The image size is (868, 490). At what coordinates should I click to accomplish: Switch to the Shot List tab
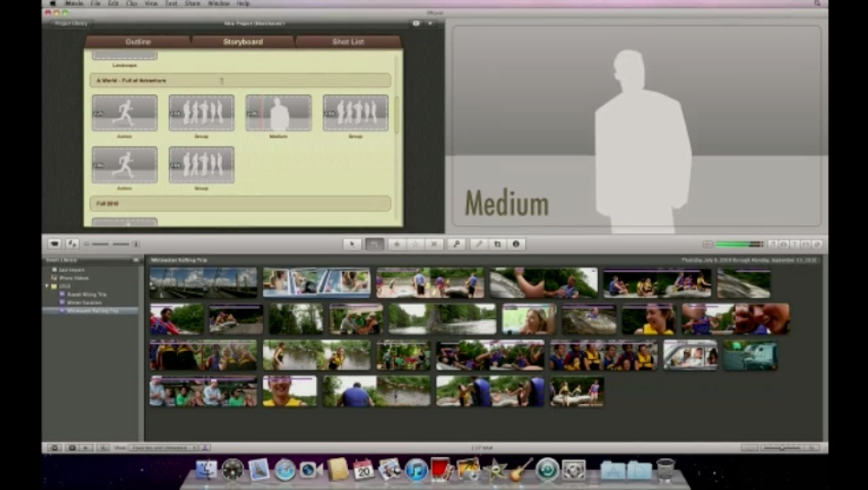point(347,42)
